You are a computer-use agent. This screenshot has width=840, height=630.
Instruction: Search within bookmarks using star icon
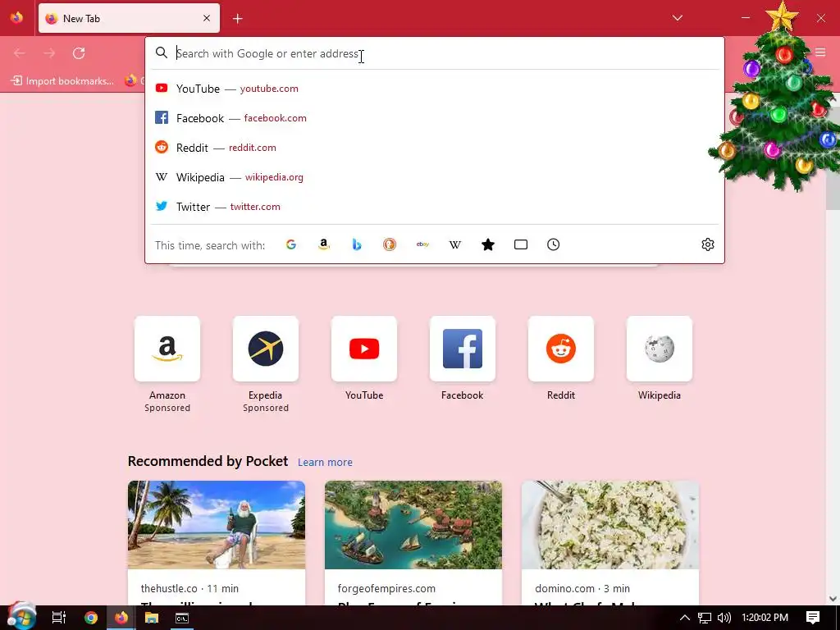(x=488, y=244)
